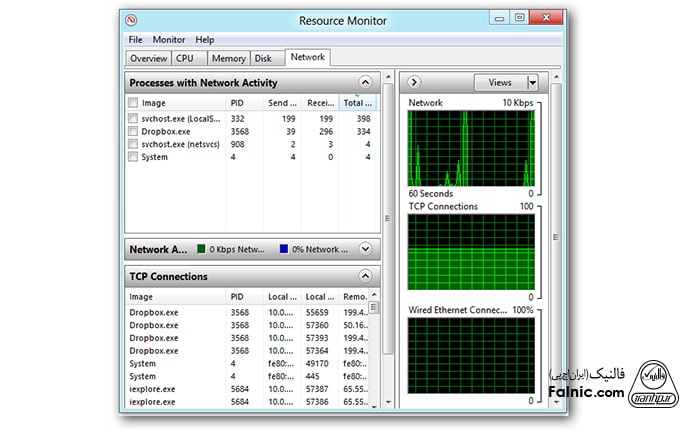Switch to the Memory tab
This screenshot has height=432, width=694.
pos(228,59)
